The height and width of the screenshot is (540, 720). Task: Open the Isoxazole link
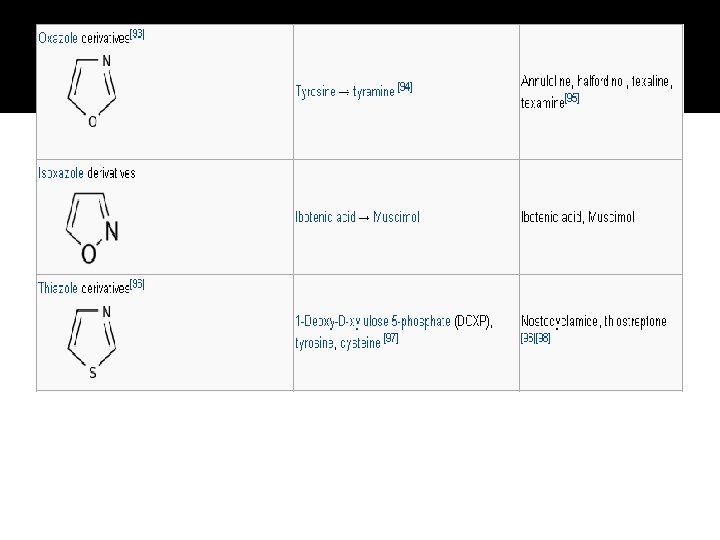(x=61, y=173)
